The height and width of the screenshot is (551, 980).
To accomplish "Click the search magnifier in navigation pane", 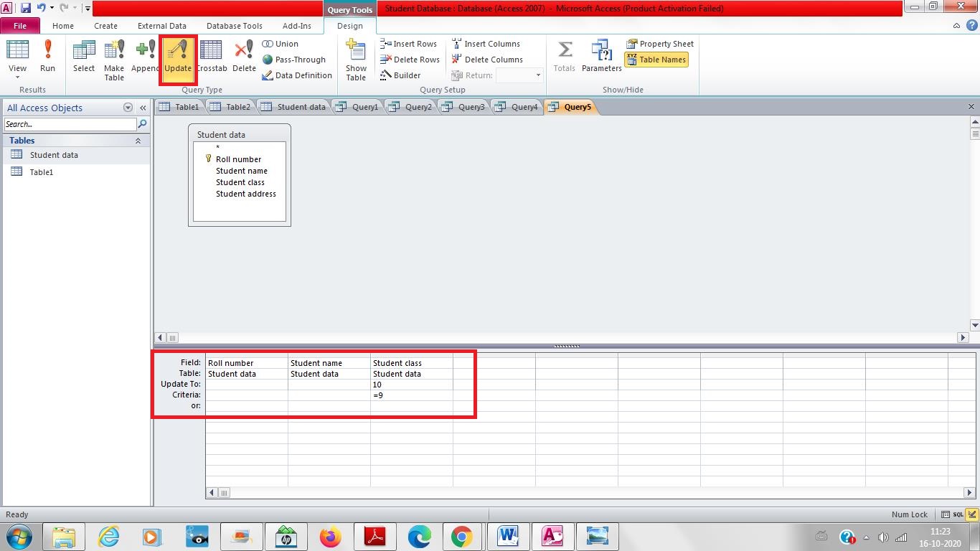I will click(142, 124).
